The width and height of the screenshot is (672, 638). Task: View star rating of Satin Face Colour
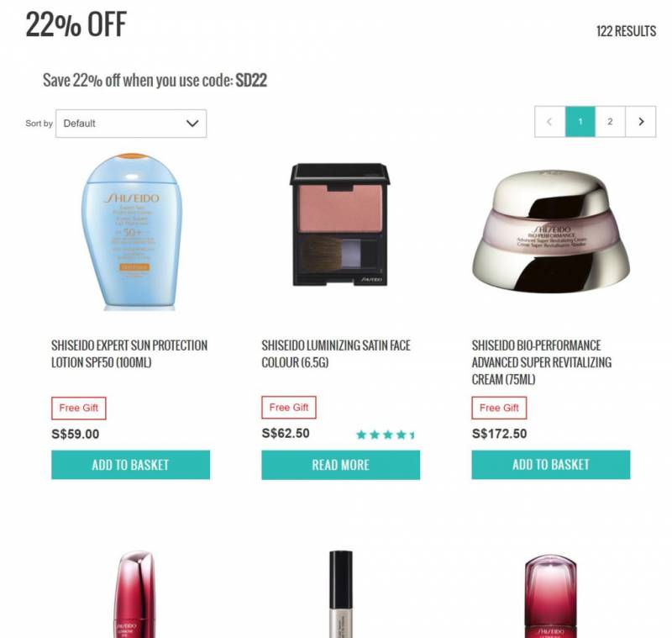[386, 435]
